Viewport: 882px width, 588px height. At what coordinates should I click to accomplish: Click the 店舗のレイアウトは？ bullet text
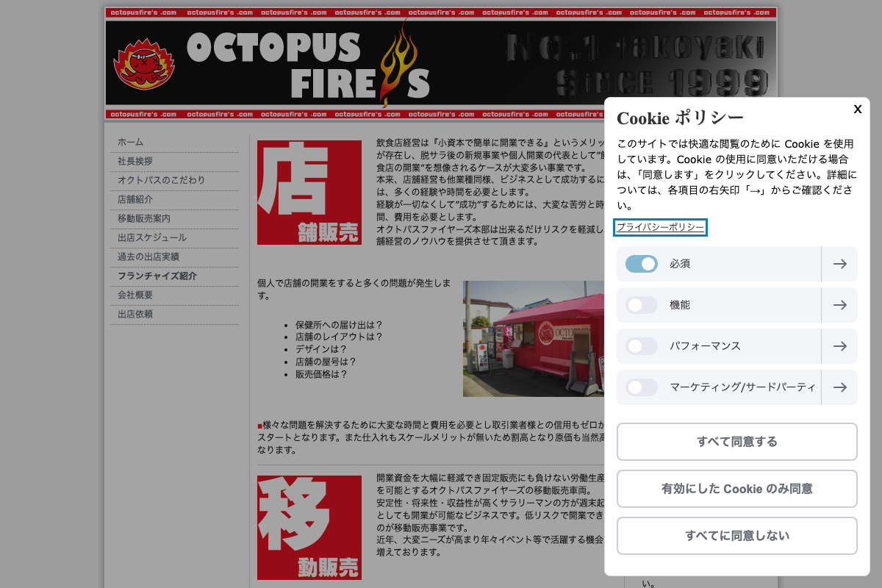(339, 337)
